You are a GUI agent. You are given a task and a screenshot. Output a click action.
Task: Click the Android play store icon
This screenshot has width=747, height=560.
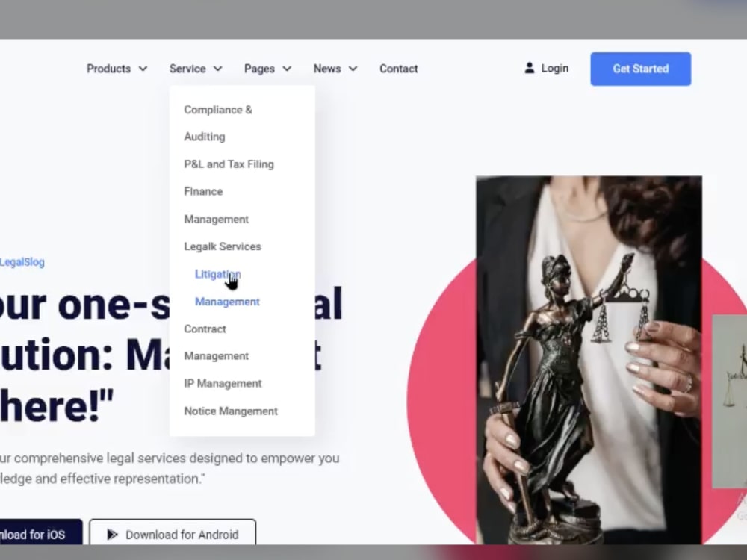click(112, 535)
